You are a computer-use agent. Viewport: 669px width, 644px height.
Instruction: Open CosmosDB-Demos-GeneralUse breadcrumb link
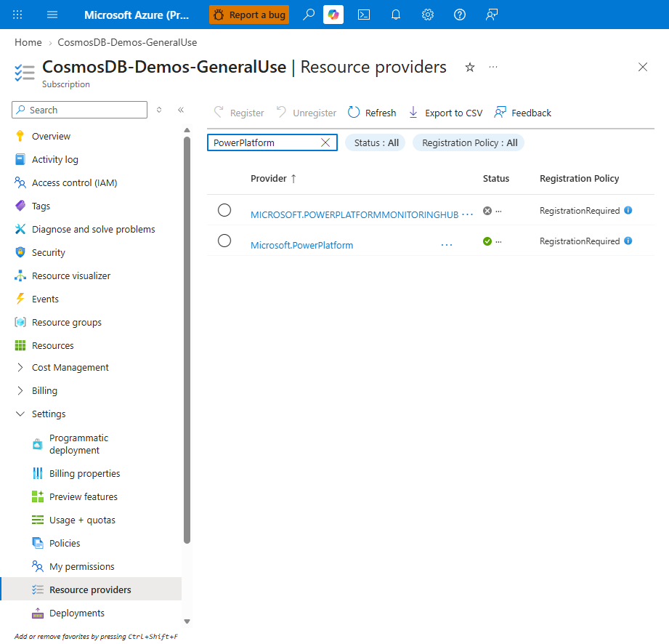[x=127, y=42]
